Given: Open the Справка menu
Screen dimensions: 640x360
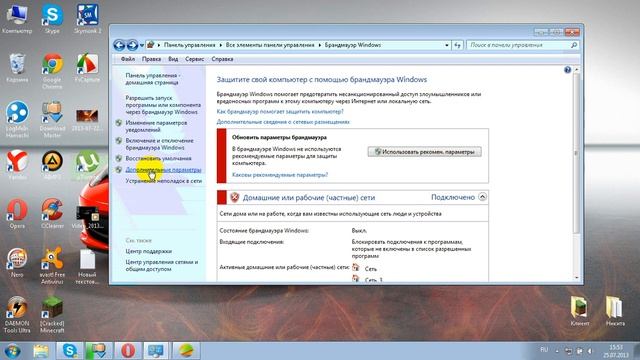Looking at the screenshot, I should coord(222,59).
